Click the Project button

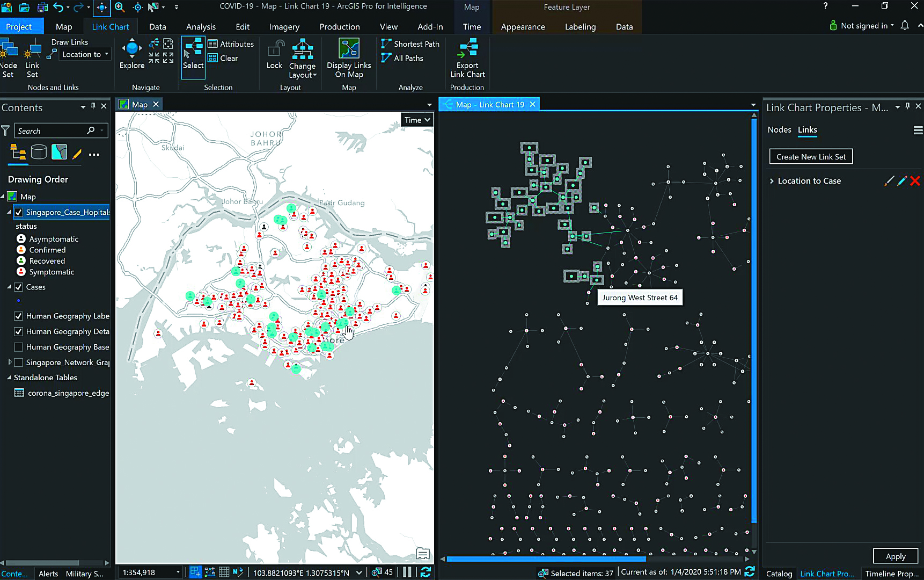[19, 26]
